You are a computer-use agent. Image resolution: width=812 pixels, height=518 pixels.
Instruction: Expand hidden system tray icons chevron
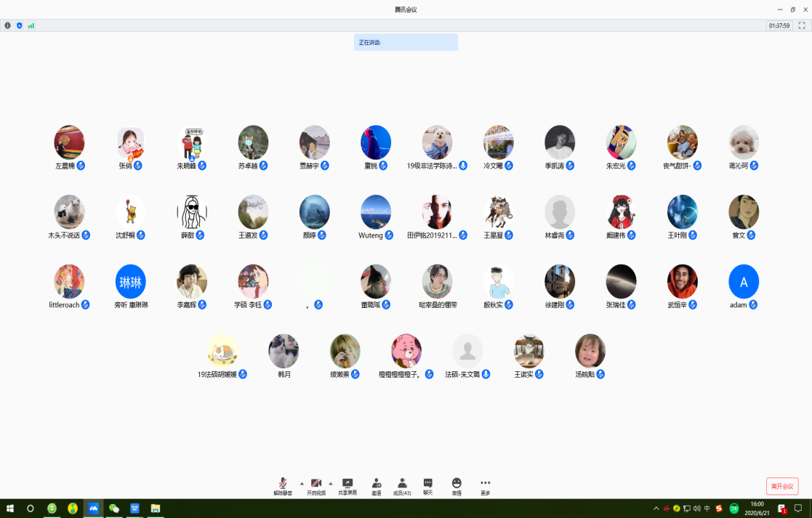pyautogui.click(x=656, y=509)
